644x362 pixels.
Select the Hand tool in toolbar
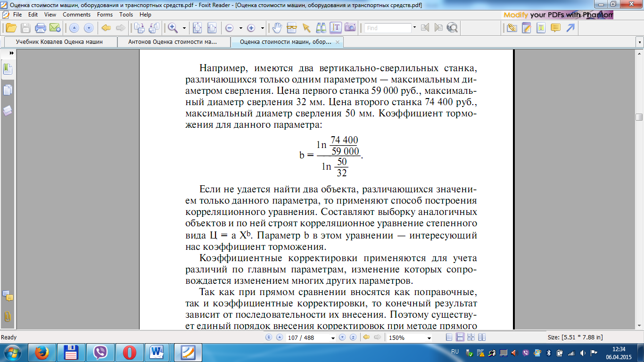click(x=277, y=28)
